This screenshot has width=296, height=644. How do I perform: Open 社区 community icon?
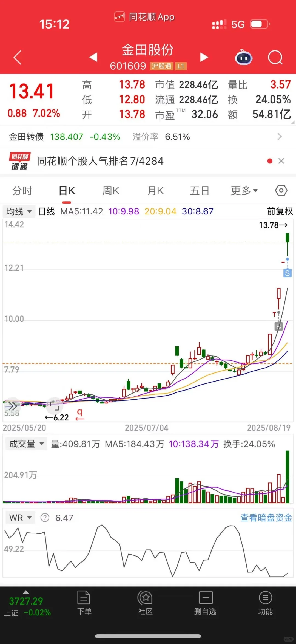[x=145, y=603]
